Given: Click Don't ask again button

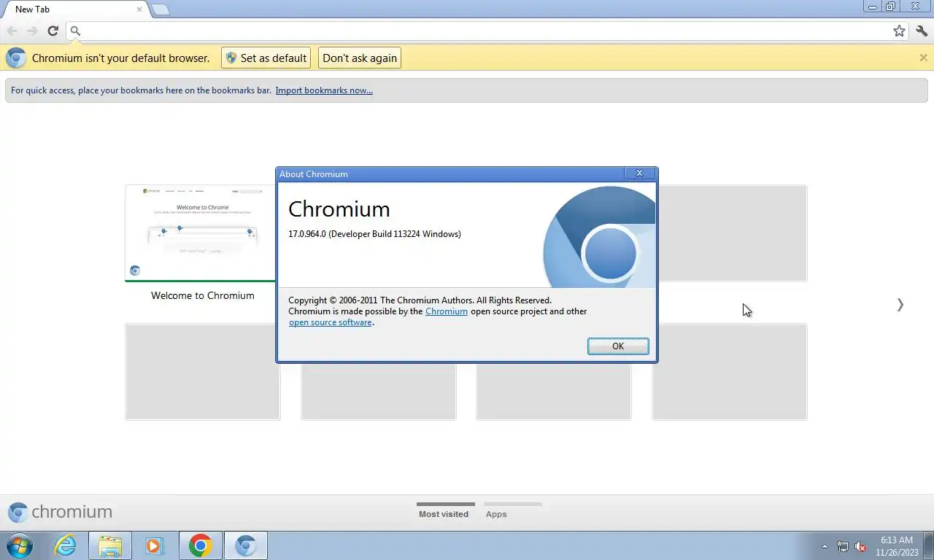Looking at the screenshot, I should point(360,58).
